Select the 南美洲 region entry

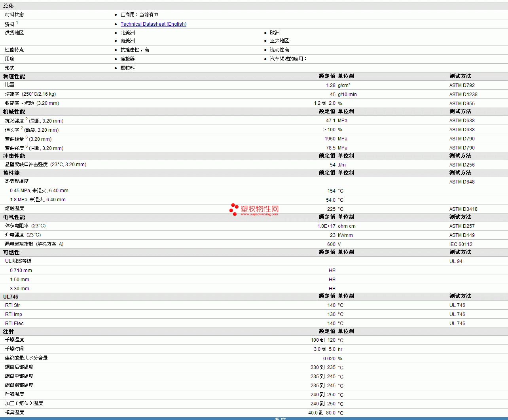127,41
